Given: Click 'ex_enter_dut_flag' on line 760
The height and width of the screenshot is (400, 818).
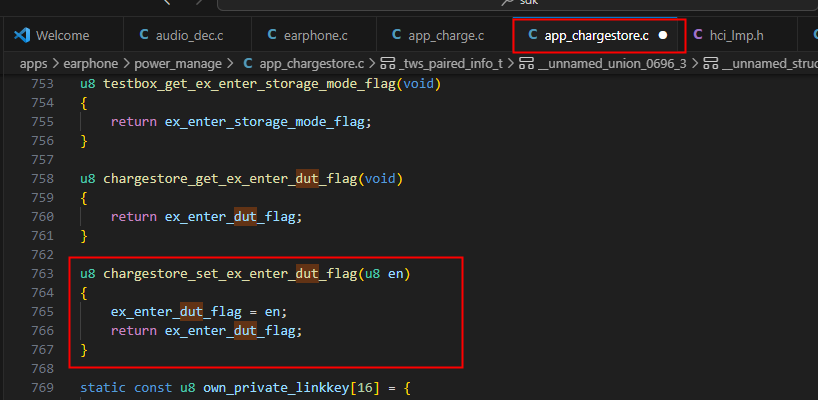Looking at the screenshot, I should coord(230,217).
